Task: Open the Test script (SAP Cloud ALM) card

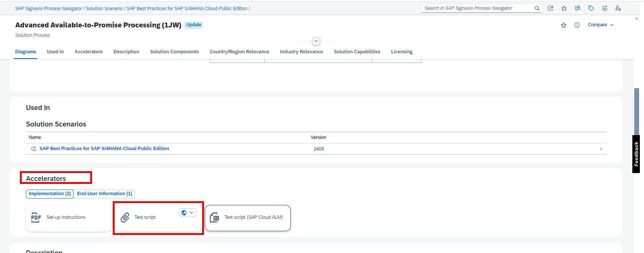Action: (x=248, y=218)
